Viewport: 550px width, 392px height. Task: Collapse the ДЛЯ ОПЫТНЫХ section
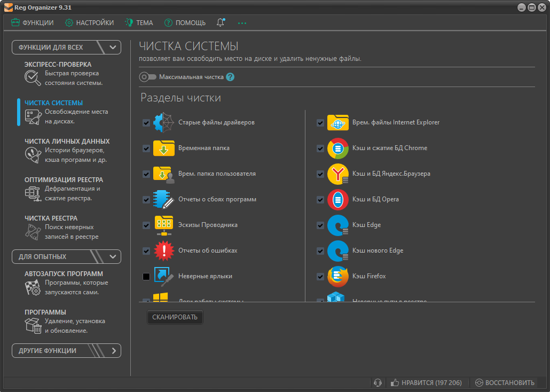pos(113,256)
